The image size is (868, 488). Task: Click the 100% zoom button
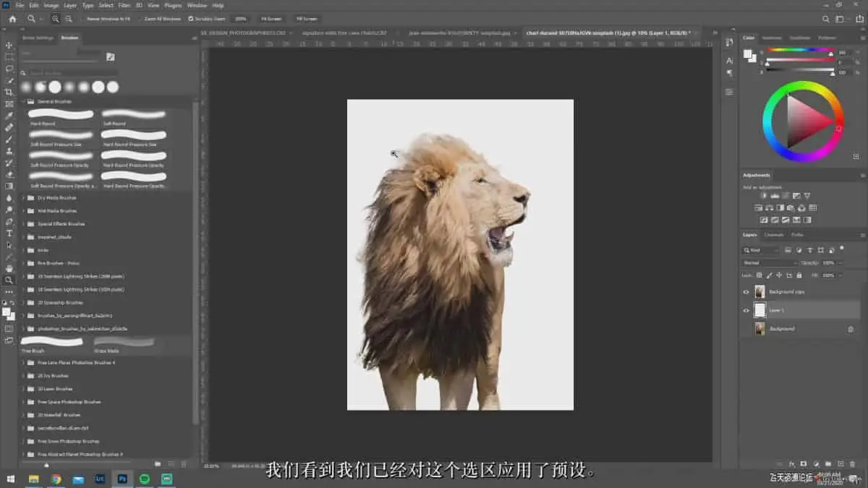click(x=241, y=19)
